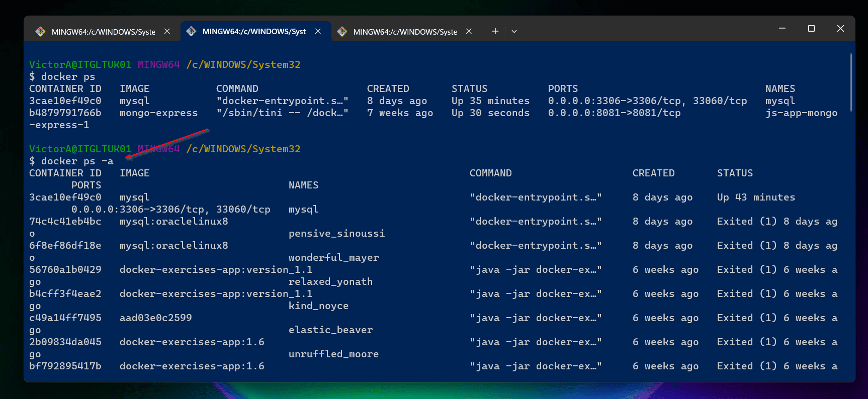Screen dimensions: 868x399
Task: Click the '7 weeks ago' created value
Action: coord(400,113)
